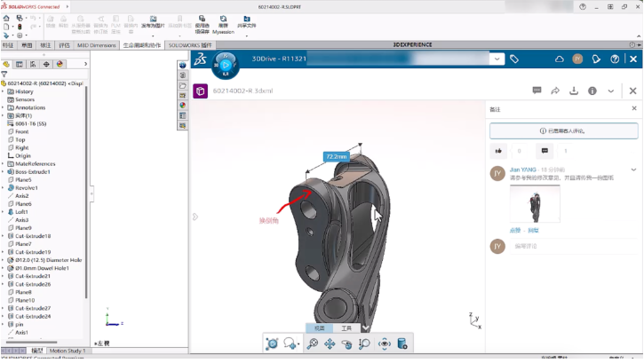Open the comment's attached model thumbnail
This screenshot has height=363, width=644.
click(535, 204)
